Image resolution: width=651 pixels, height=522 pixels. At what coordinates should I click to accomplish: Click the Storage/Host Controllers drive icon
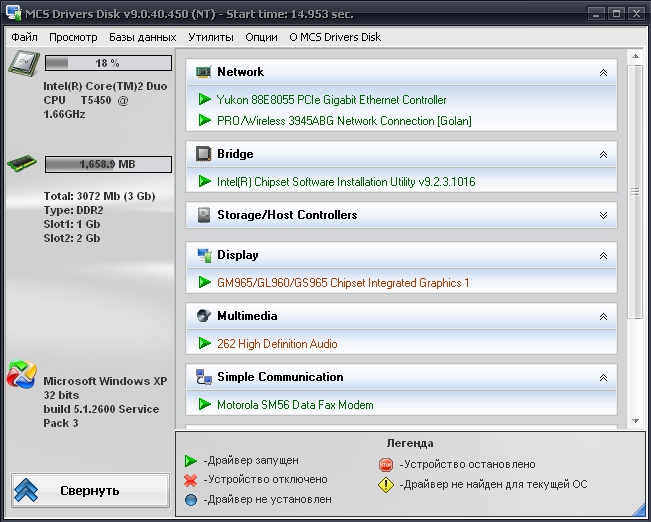203,215
